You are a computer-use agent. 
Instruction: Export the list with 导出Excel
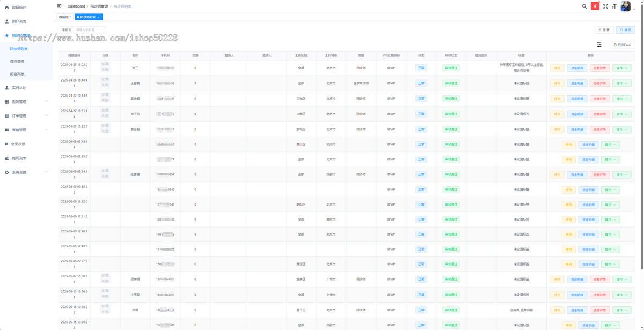[x=623, y=45]
